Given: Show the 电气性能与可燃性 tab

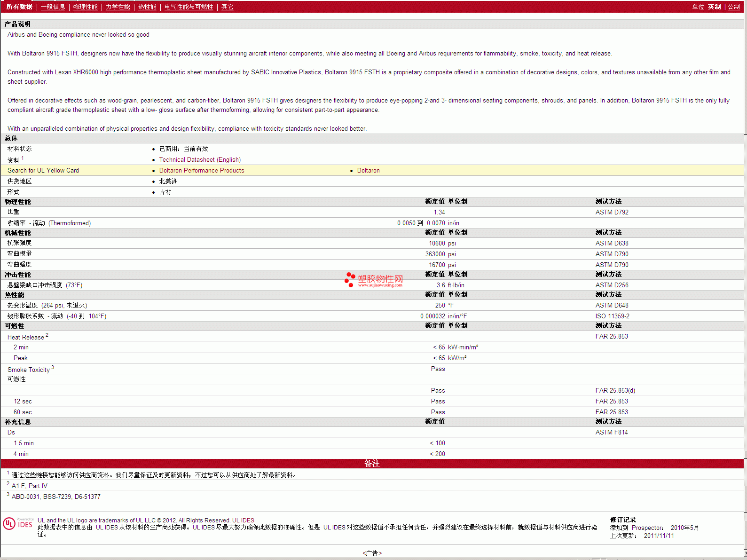Looking at the screenshot, I should [189, 7].
